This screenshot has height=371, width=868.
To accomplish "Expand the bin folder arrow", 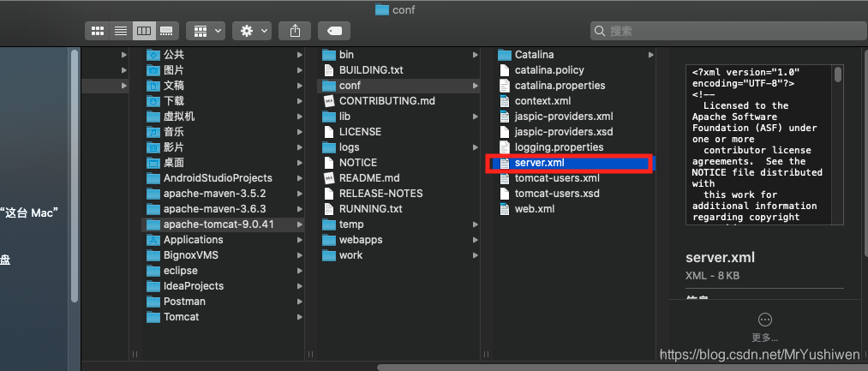I will pyautogui.click(x=476, y=55).
